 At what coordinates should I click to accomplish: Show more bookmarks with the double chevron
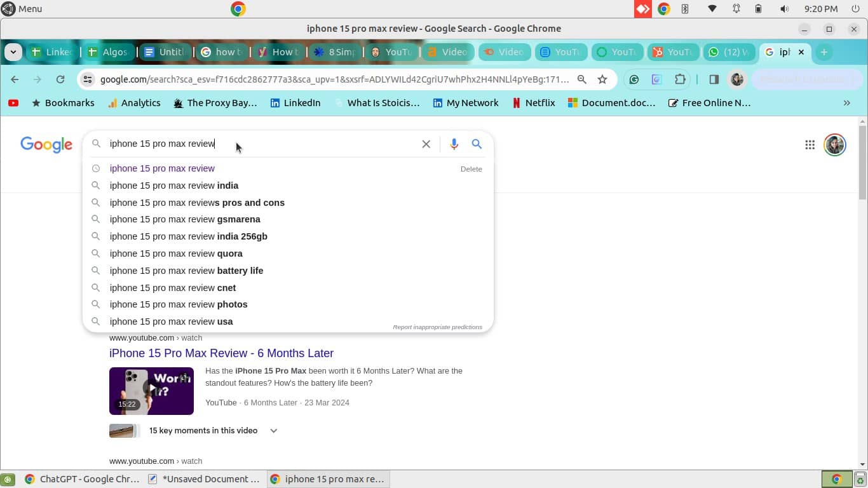(846, 103)
